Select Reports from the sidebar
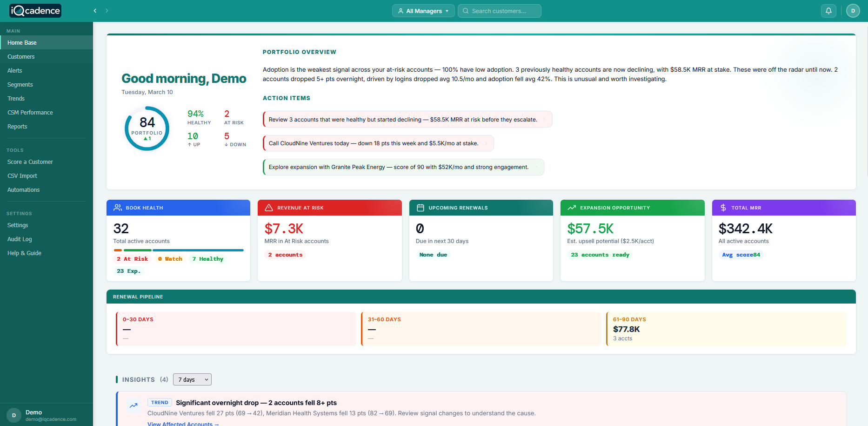Screen dimensions: 868x426 pos(17,126)
